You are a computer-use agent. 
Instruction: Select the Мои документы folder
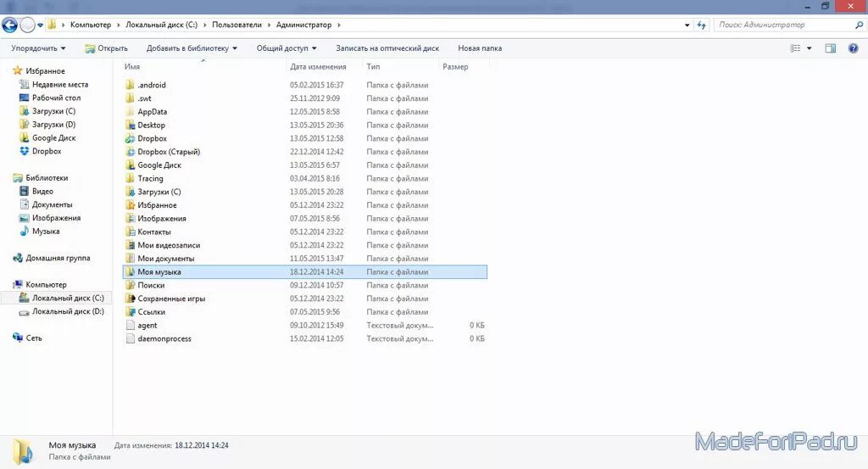160,258
